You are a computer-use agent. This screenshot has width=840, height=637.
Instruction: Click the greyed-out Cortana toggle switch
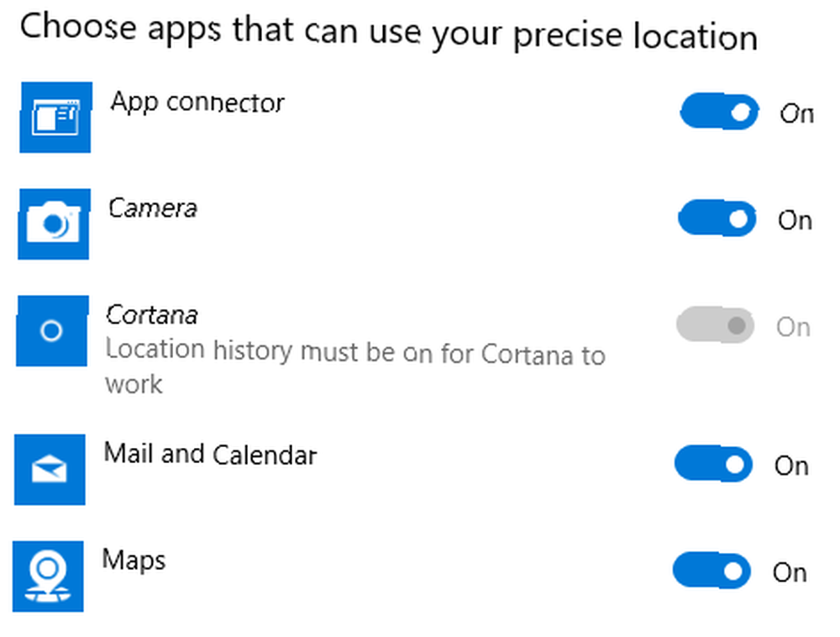coord(715,324)
